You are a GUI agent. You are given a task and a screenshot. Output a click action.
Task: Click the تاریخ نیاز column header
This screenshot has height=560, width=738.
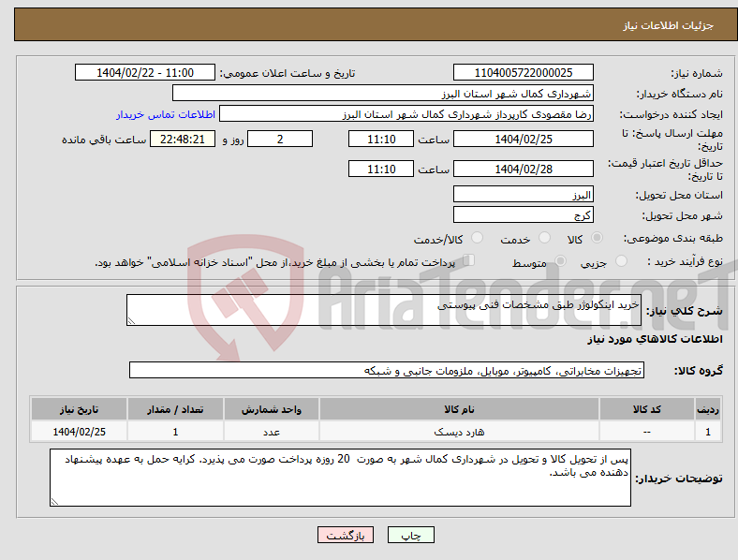click(79, 409)
